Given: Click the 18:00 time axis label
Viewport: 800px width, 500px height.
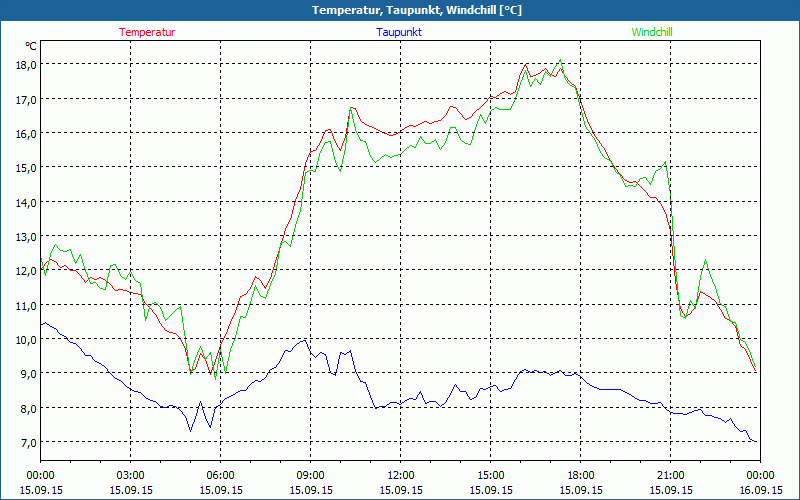Looking at the screenshot, I should [x=581, y=476].
